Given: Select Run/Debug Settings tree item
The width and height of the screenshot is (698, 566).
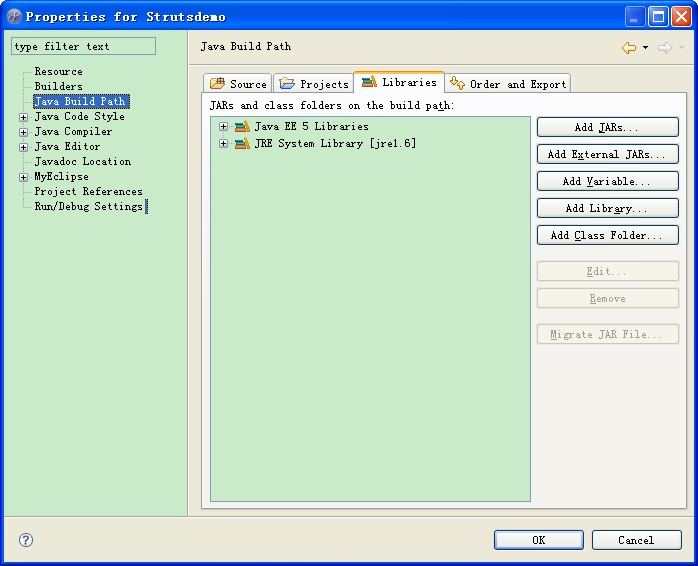Looking at the screenshot, I should pos(89,206).
